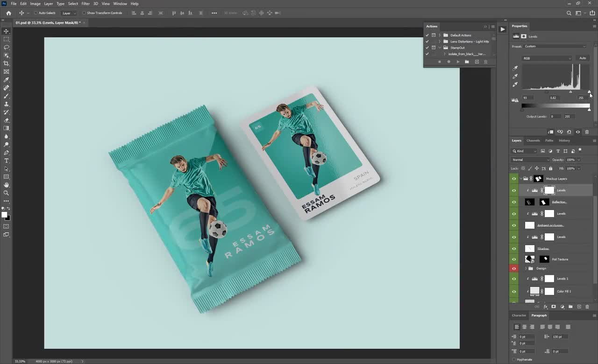Select the Crop tool
The width and height of the screenshot is (598, 364).
6,63
